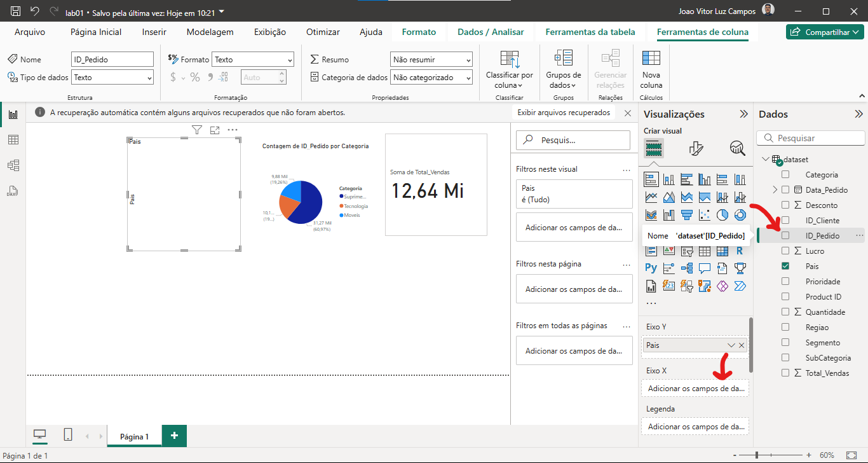This screenshot has height=463, width=868.
Task: Open the Categoria de dados dropdown
Action: tap(431, 78)
